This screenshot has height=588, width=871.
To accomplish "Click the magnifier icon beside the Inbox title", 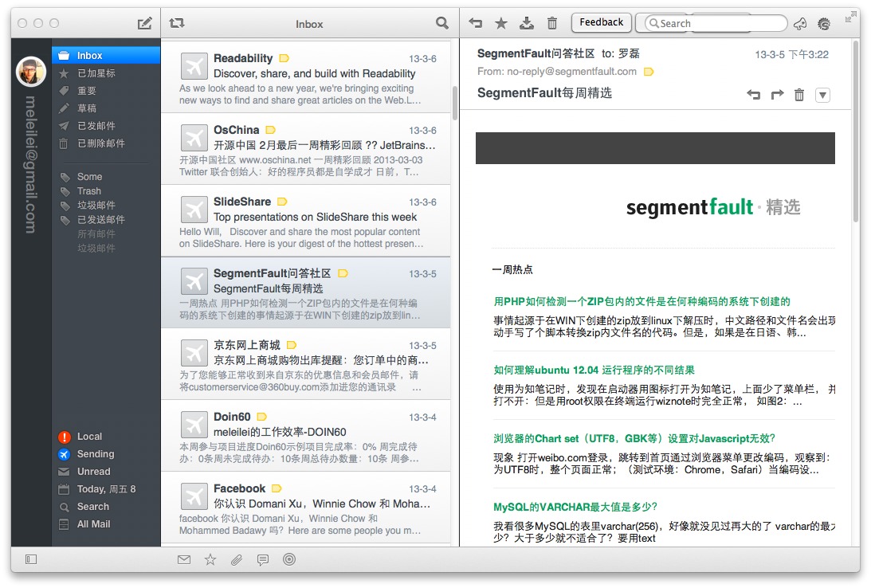I will 442,23.
